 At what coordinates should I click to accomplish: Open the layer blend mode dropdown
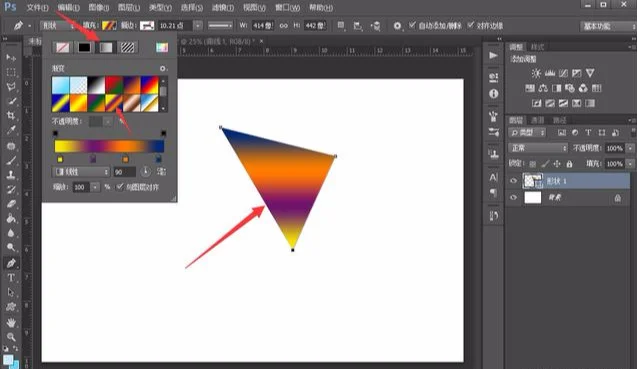tap(538, 148)
